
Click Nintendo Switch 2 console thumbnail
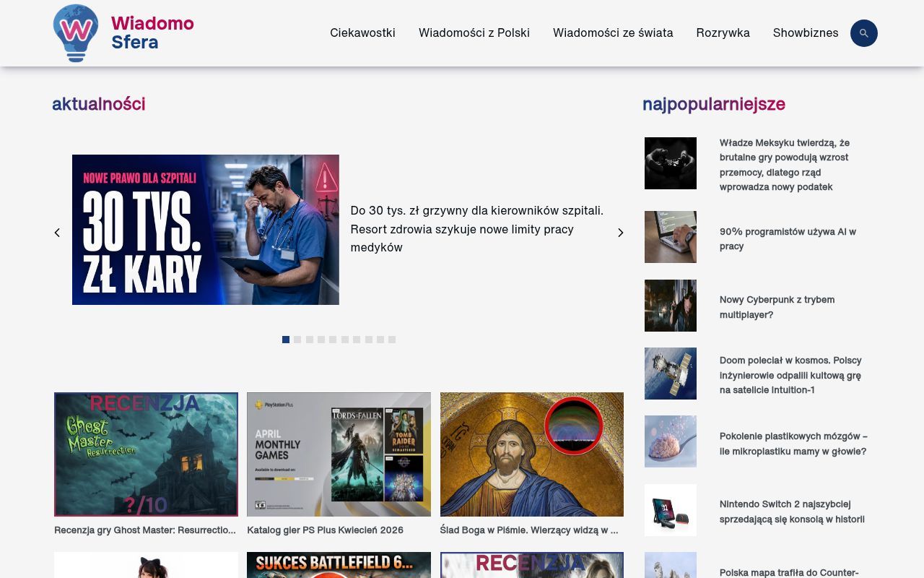point(671,510)
